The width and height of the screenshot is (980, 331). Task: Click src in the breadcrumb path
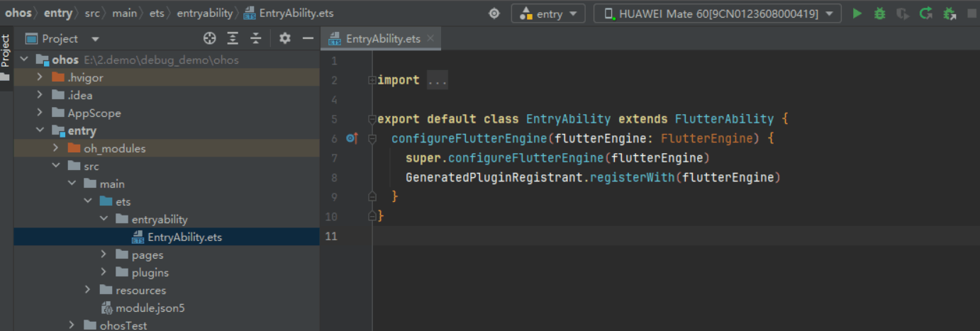(x=92, y=13)
